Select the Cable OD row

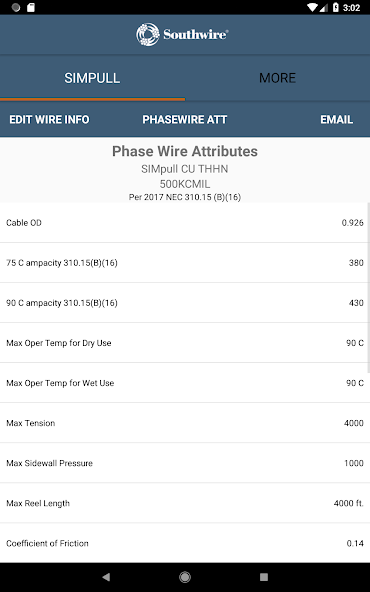[184, 223]
